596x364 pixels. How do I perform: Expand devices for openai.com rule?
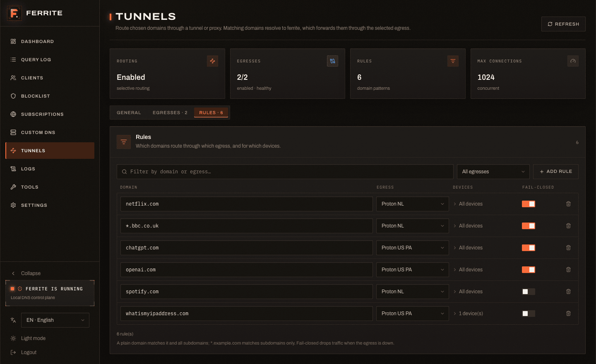(468, 270)
